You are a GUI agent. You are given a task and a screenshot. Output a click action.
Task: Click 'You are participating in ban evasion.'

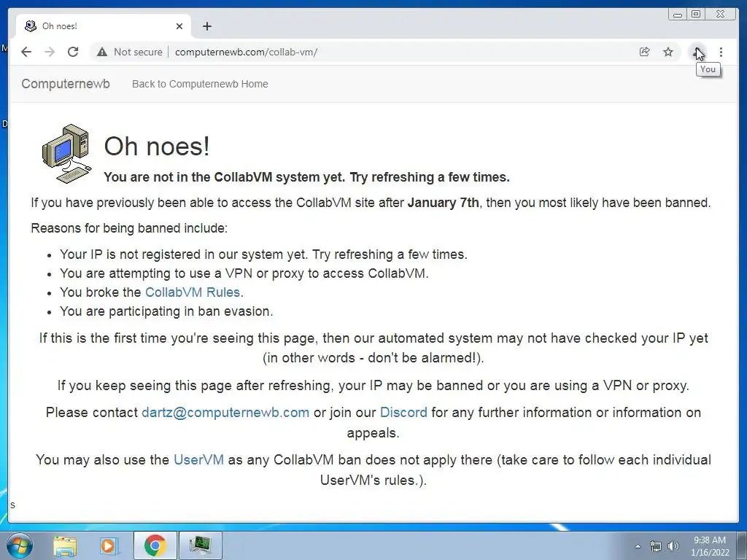[166, 311]
